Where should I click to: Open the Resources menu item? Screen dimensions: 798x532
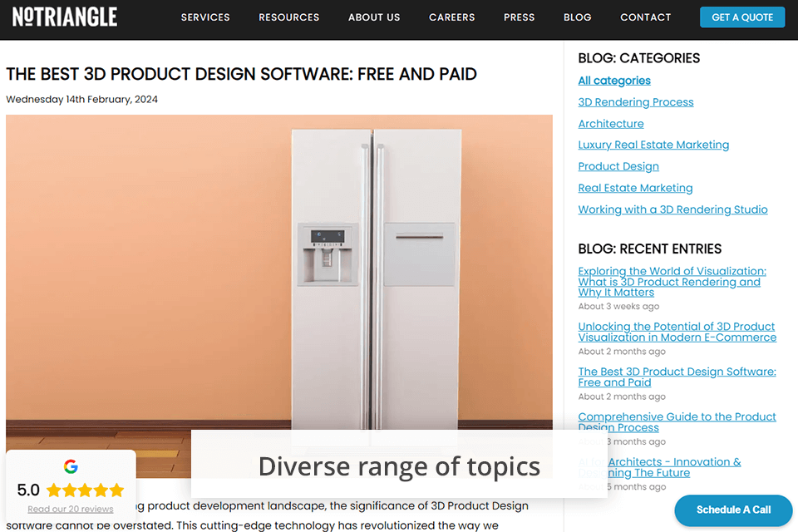(288, 17)
